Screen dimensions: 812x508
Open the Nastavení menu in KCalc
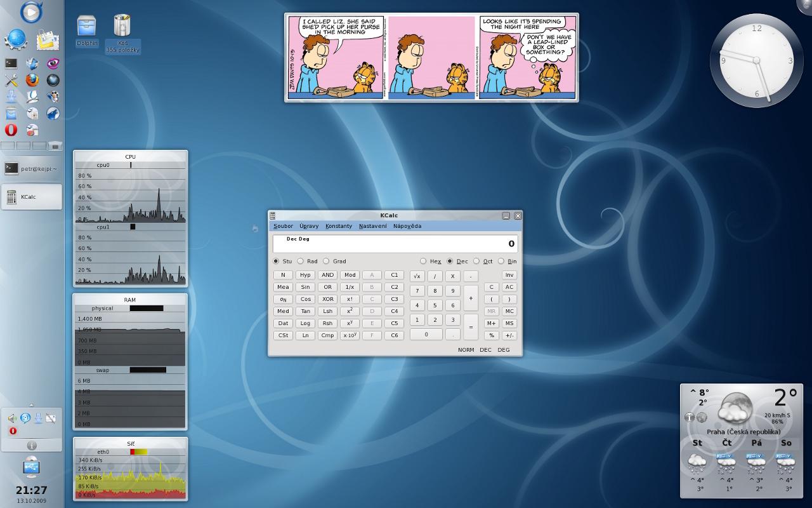(x=372, y=226)
